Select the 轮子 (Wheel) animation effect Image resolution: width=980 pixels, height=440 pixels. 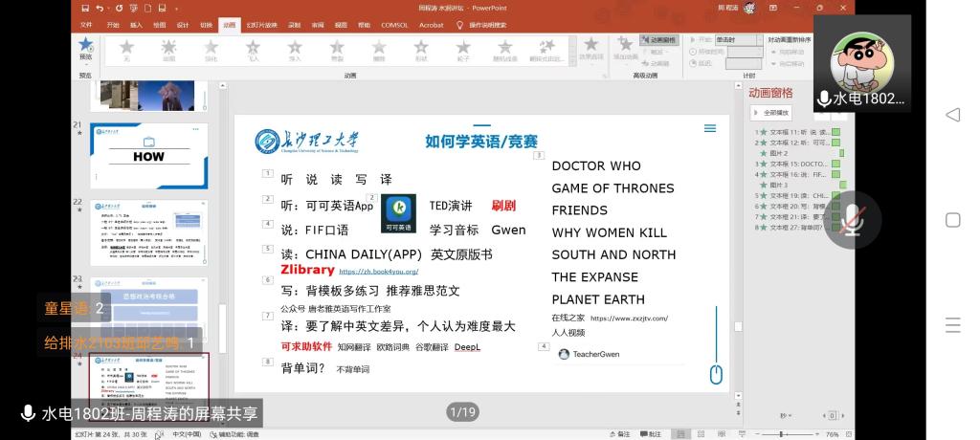[463, 50]
